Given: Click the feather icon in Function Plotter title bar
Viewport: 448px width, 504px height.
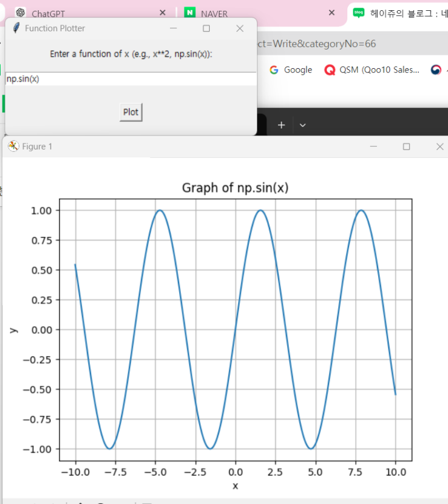Looking at the screenshot, I should (x=16, y=28).
